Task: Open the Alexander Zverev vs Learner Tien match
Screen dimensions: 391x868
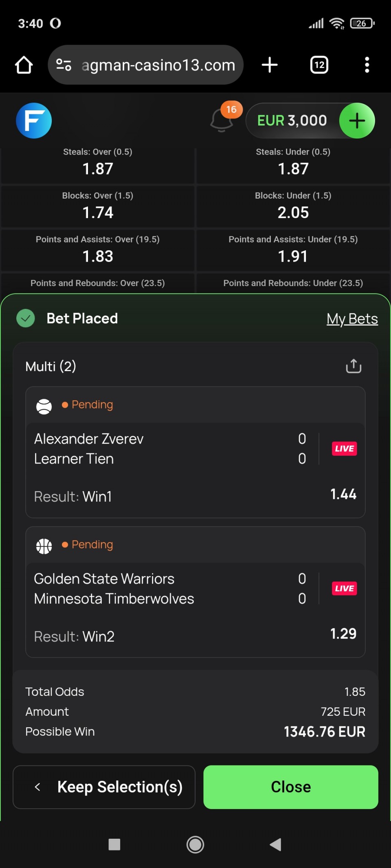Action: 163,449
